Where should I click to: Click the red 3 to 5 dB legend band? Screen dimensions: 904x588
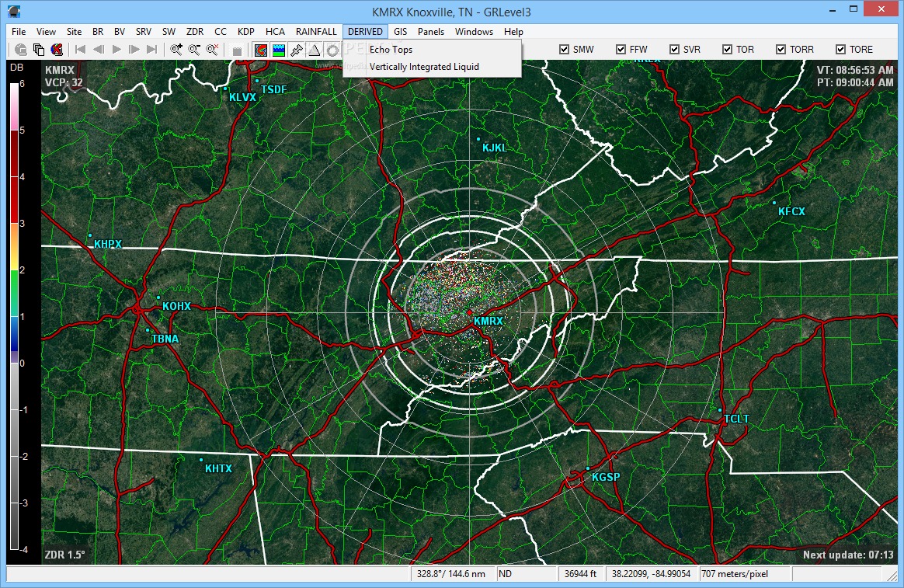14,176
